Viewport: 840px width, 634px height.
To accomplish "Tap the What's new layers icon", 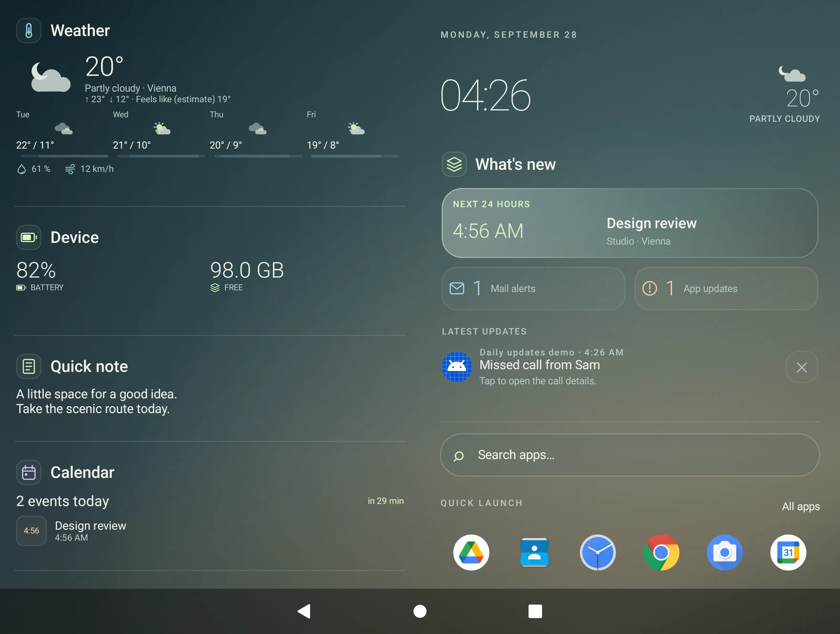I will [455, 164].
